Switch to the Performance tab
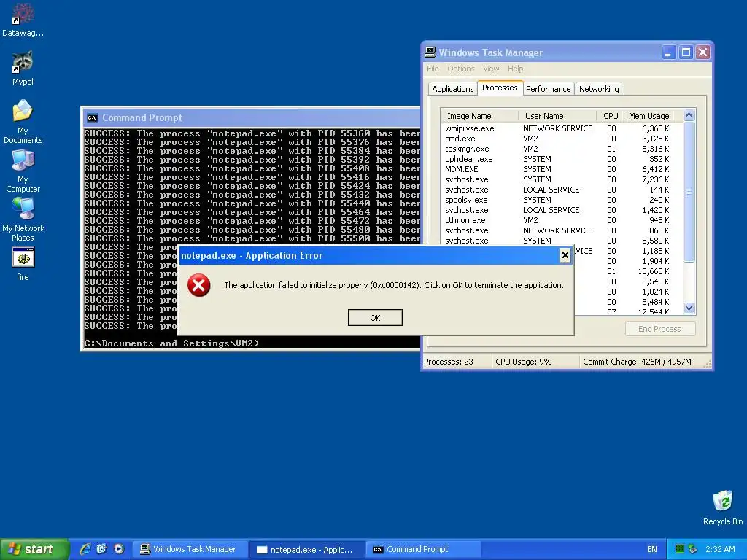 [549, 88]
